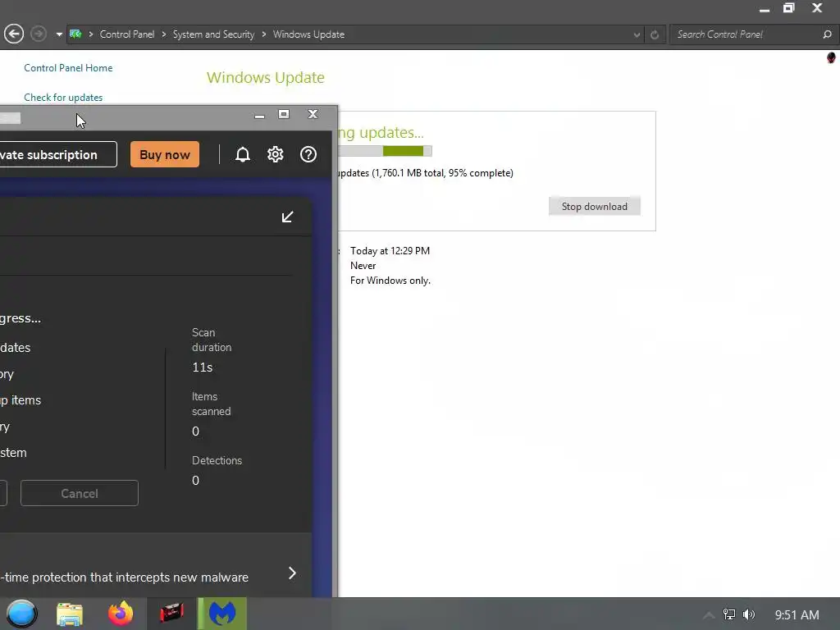Close the Malwarebytes window
840x630 pixels.
(313, 114)
